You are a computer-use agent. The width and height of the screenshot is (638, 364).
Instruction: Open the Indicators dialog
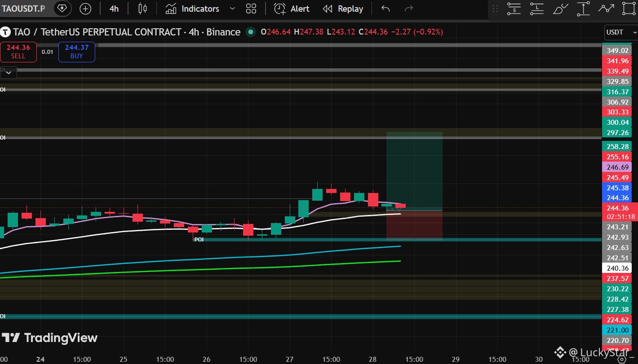pos(192,9)
